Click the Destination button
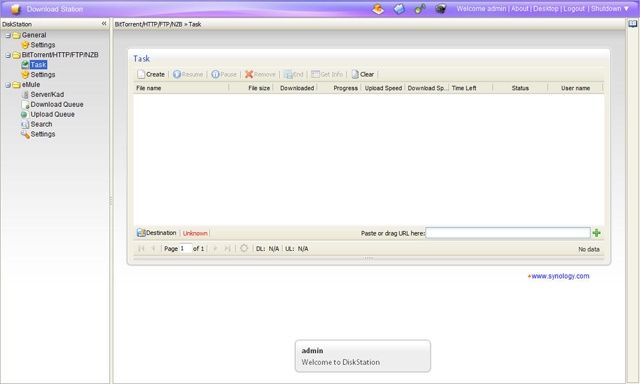640x384 pixels. 157,233
